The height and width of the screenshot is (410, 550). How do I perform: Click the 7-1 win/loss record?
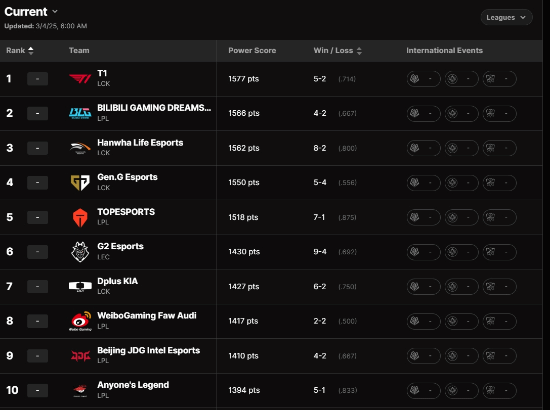[319, 217]
